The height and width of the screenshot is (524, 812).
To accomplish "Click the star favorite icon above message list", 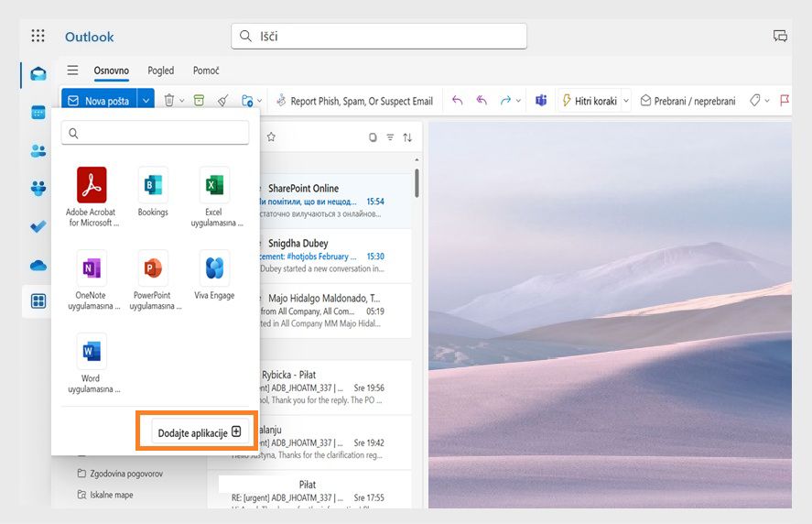I will pos(271,136).
